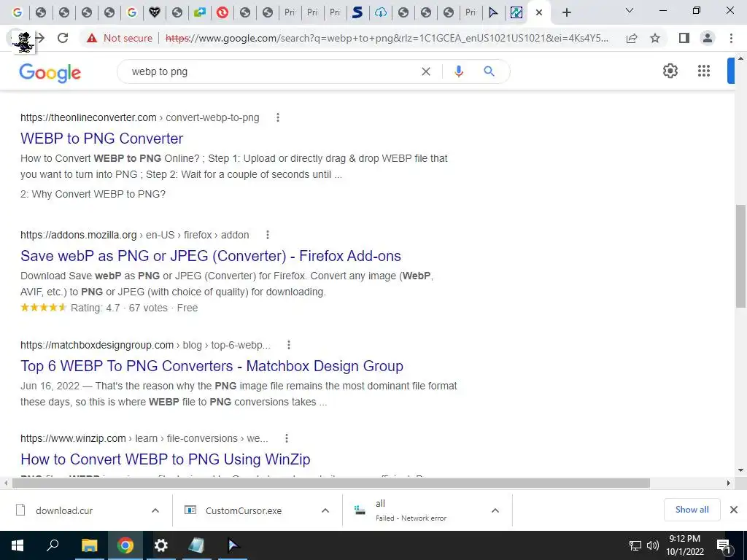The height and width of the screenshot is (560, 747).
Task: Expand options for download.cur download
Action: (155, 510)
